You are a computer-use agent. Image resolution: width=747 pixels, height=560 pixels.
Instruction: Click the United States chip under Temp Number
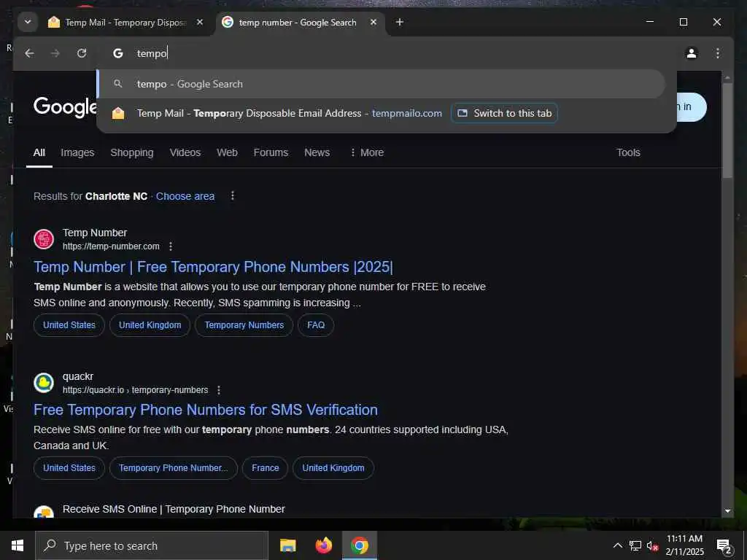click(69, 324)
